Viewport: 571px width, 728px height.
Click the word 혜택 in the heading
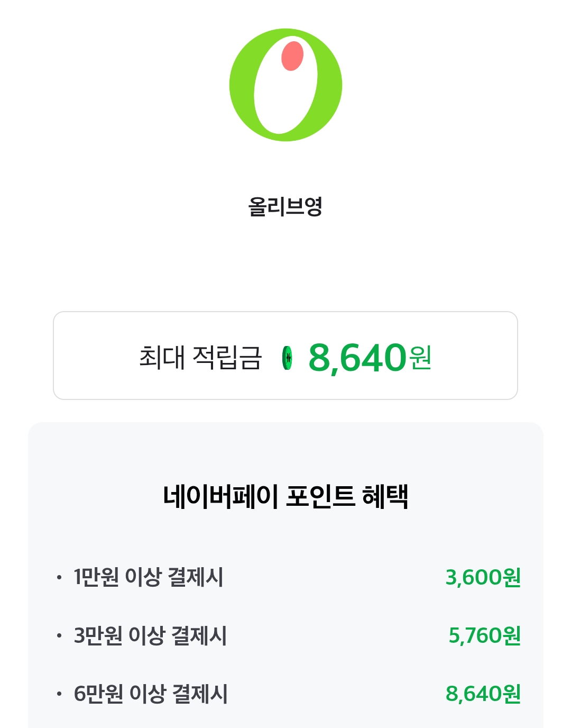385,496
